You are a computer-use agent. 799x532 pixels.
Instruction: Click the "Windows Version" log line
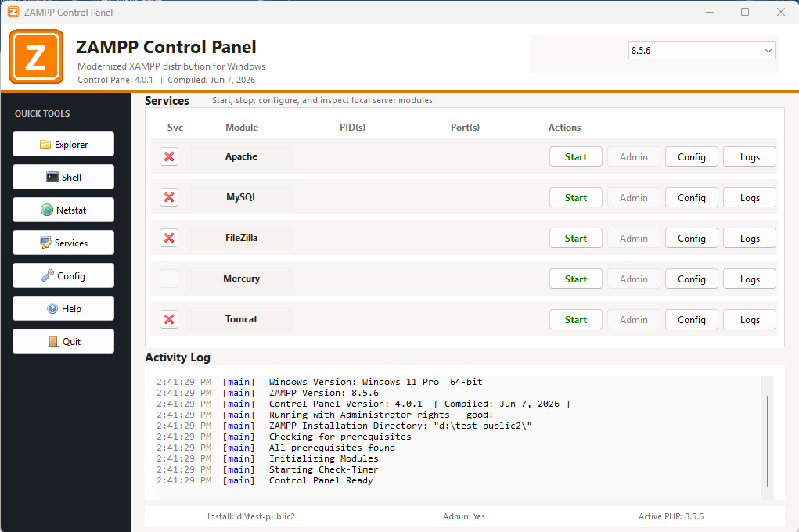(376, 382)
